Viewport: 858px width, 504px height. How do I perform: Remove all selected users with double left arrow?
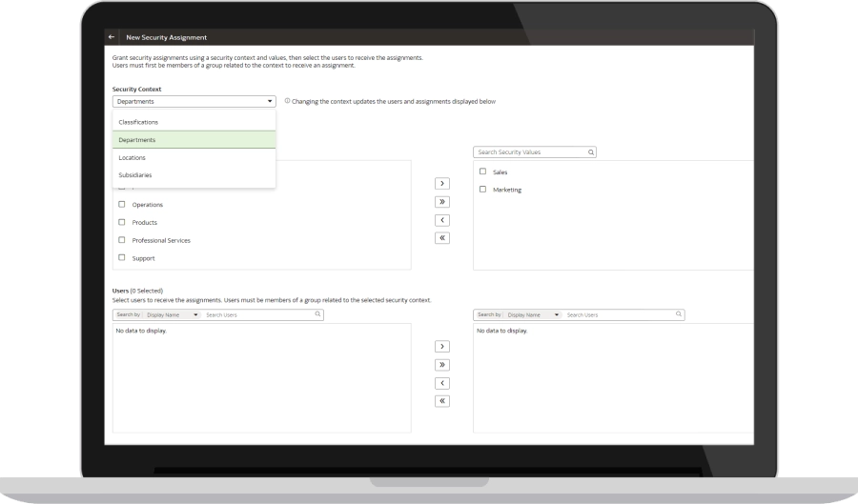[442, 401]
